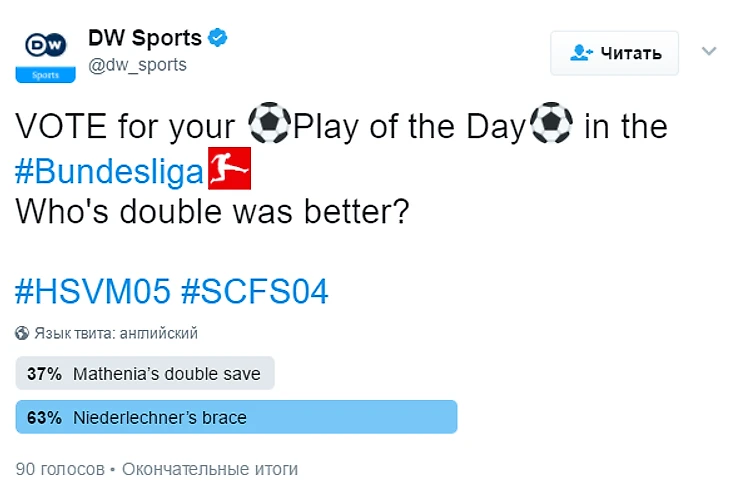Click the first soccer ball emoji
This screenshot has height=495, width=730.
(x=266, y=126)
